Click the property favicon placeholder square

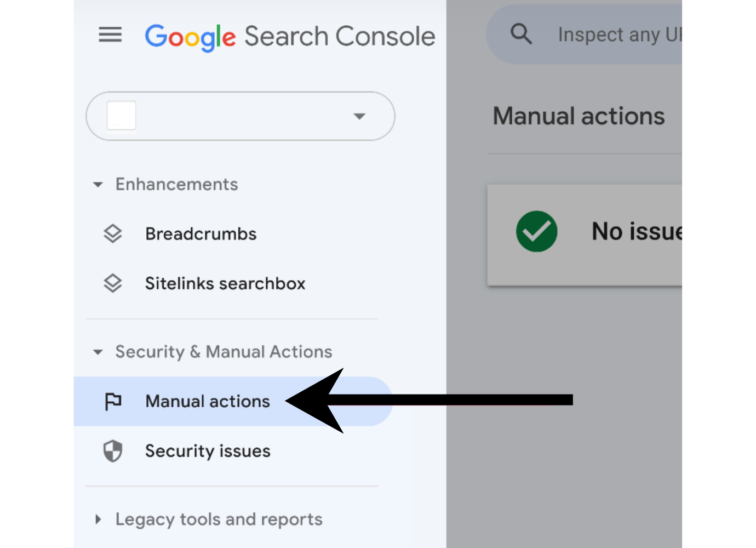click(x=122, y=116)
